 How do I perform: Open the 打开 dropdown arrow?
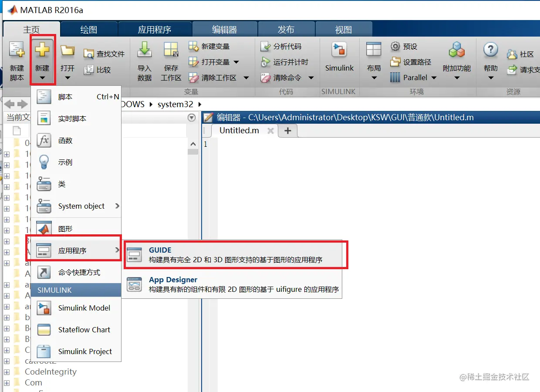[x=67, y=78]
